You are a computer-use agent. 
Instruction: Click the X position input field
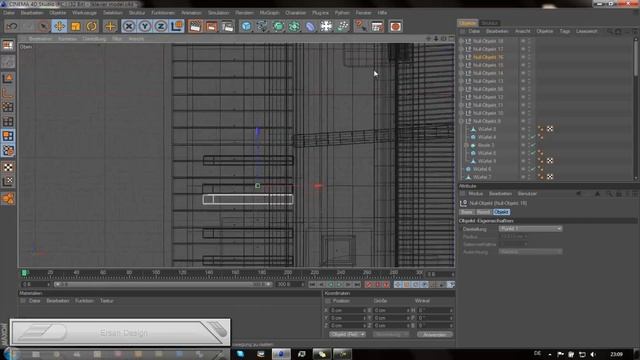348,310
